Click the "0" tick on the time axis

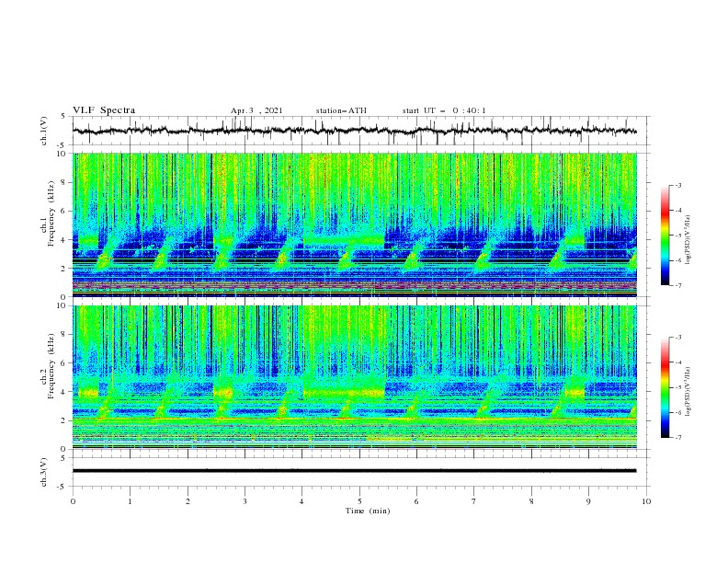(73, 501)
